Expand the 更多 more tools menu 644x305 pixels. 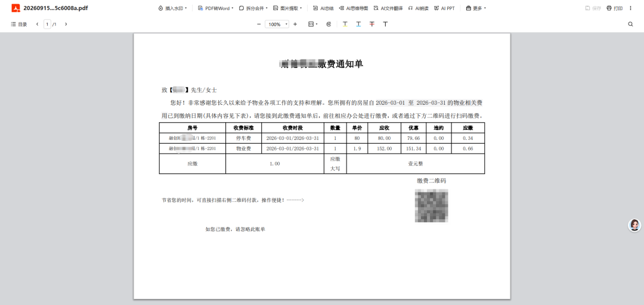[x=476, y=8]
